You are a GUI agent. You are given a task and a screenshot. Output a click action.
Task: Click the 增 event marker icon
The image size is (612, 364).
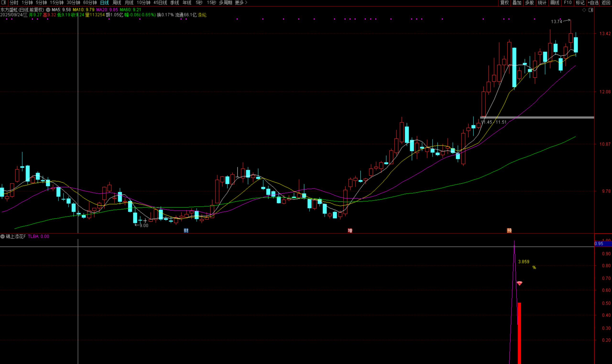(350, 230)
